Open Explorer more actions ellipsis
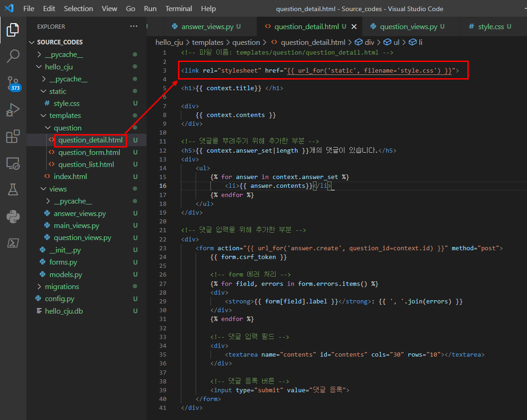 (x=134, y=26)
